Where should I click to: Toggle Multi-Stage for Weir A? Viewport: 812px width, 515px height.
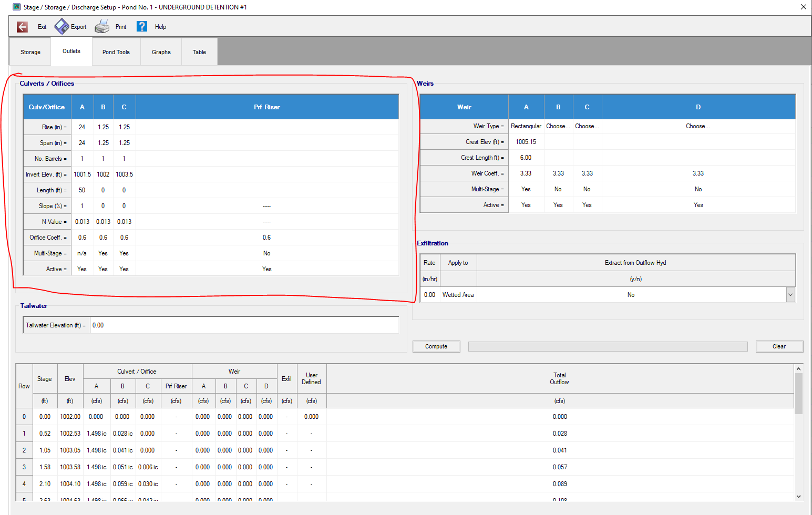(526, 189)
